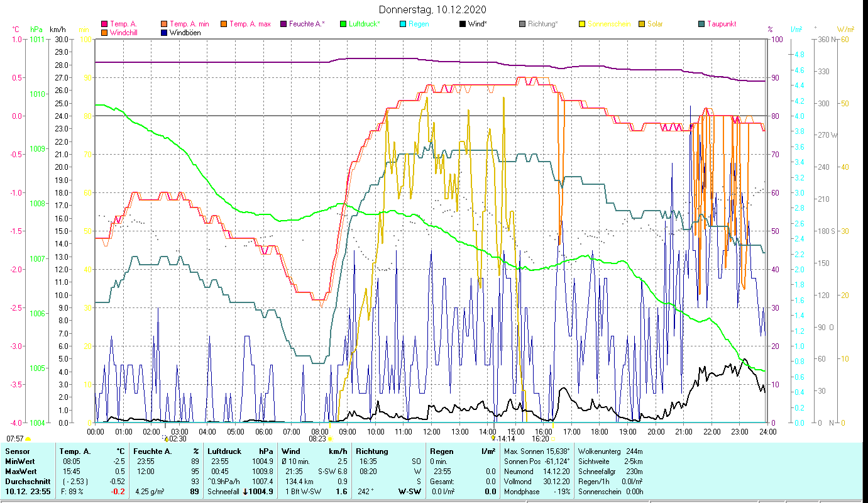Click the Windböen legend label
Viewport: 868px width, 503px height.
pyautogui.click(x=185, y=33)
